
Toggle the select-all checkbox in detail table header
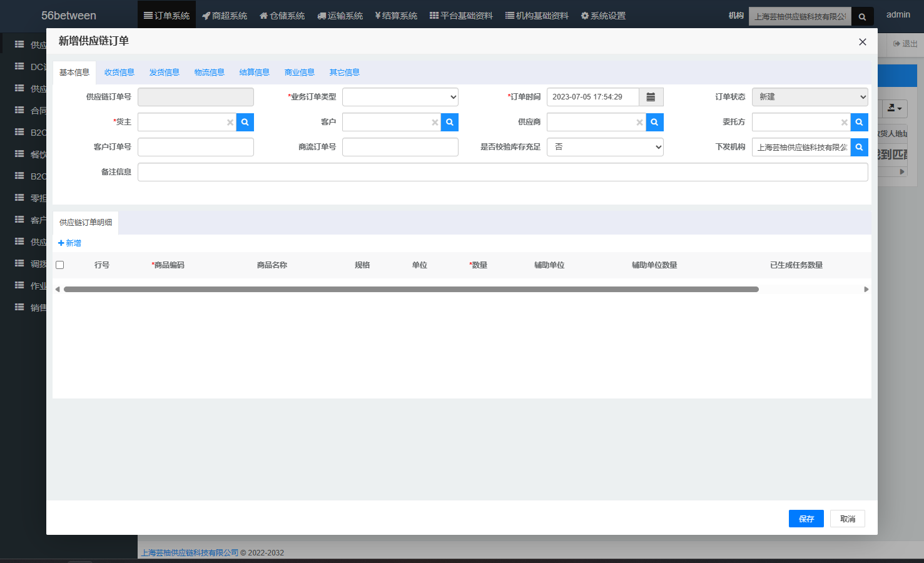[60, 265]
